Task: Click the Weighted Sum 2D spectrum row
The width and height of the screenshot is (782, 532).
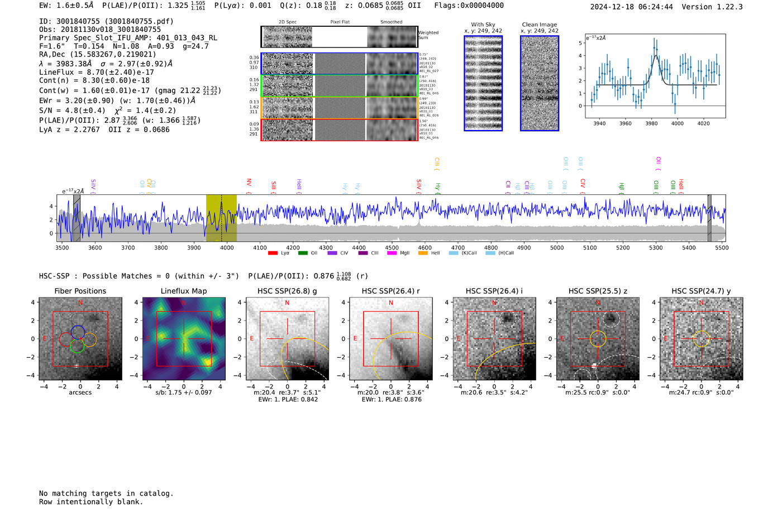Action: click(x=340, y=37)
